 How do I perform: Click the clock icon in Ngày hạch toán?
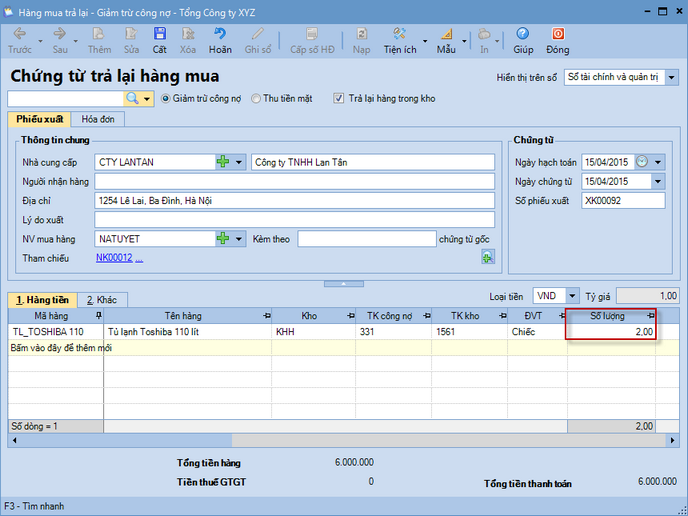(x=642, y=161)
